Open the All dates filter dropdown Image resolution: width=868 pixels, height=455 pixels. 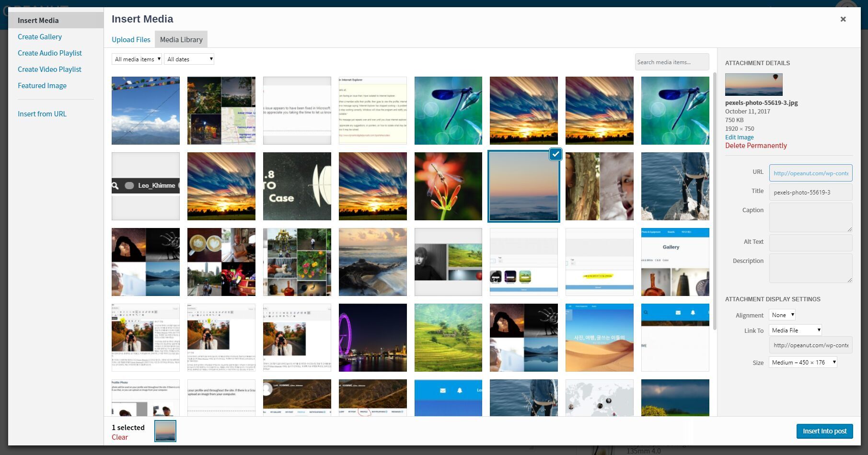[189, 59]
